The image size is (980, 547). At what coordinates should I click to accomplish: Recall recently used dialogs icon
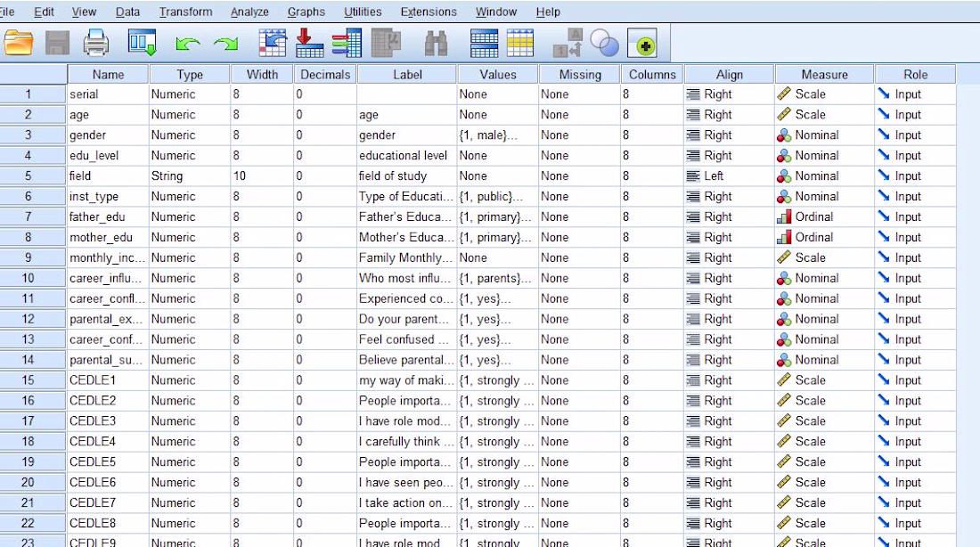(142, 43)
